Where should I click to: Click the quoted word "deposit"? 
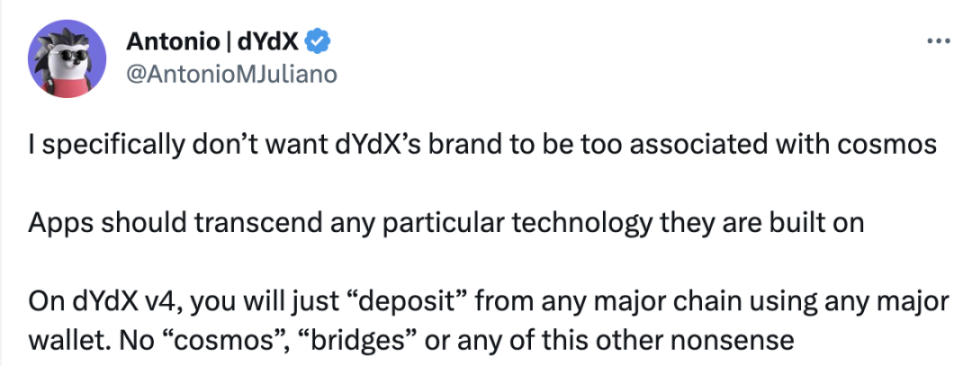coord(408,303)
